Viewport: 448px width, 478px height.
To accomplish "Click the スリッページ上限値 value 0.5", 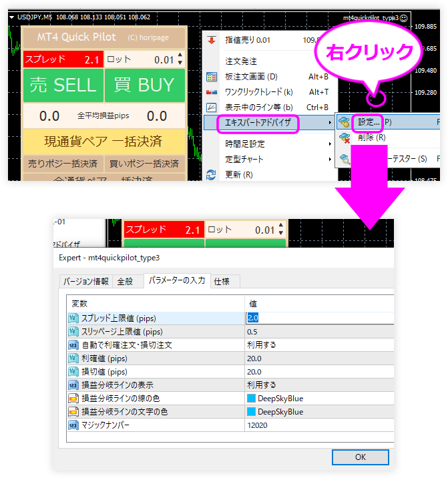I will [252, 332].
